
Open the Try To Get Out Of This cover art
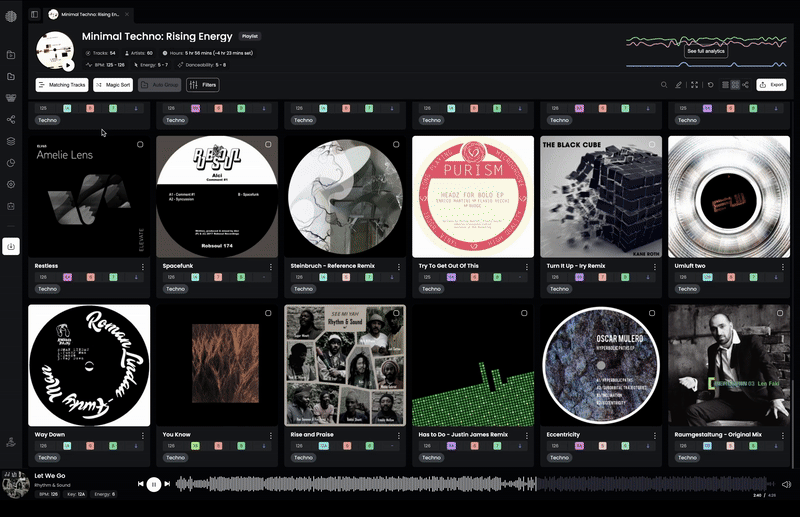pyautogui.click(x=473, y=196)
